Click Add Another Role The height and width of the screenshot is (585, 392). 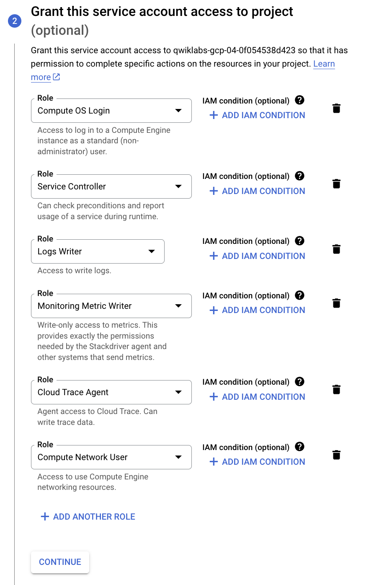tap(88, 517)
